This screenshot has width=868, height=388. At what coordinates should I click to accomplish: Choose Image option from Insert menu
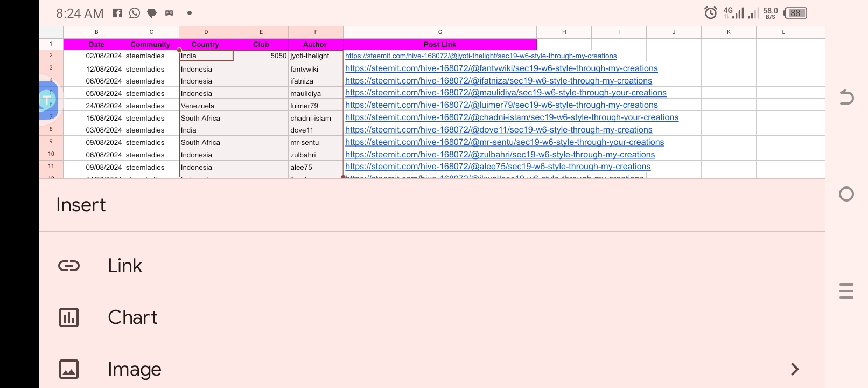pyautogui.click(x=432, y=369)
